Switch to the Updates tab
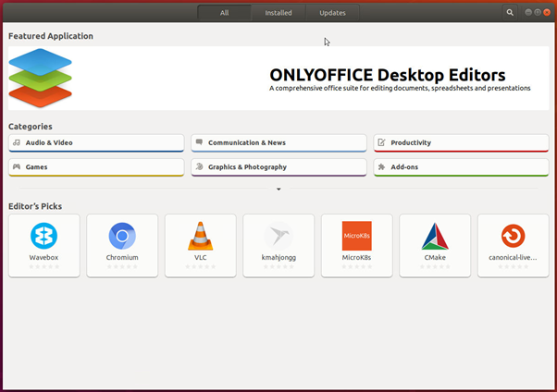 (332, 13)
